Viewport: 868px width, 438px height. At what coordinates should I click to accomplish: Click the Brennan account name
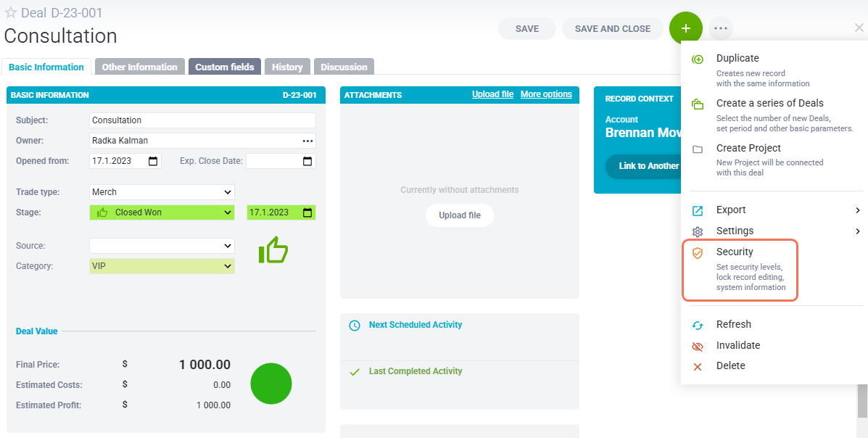pos(642,133)
